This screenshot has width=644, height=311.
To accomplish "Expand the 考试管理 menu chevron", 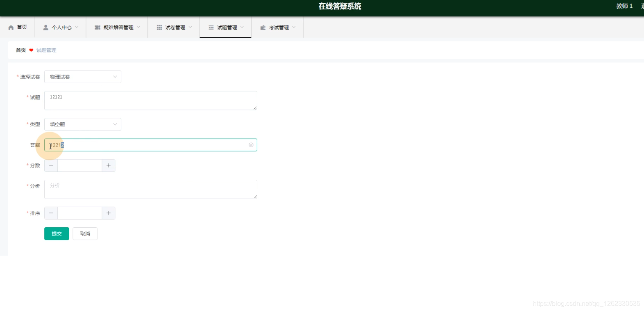I will tap(294, 27).
